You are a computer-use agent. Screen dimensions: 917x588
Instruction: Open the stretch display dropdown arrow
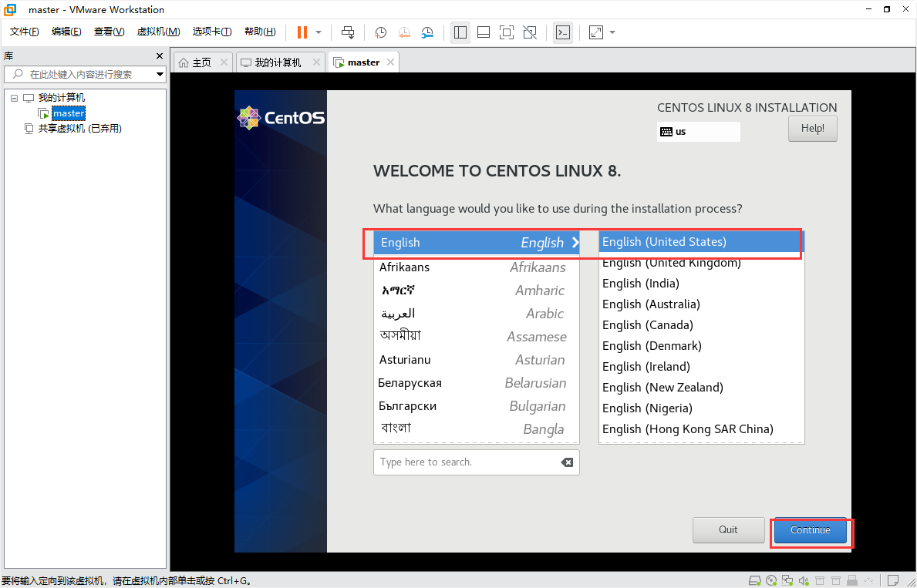pos(612,32)
